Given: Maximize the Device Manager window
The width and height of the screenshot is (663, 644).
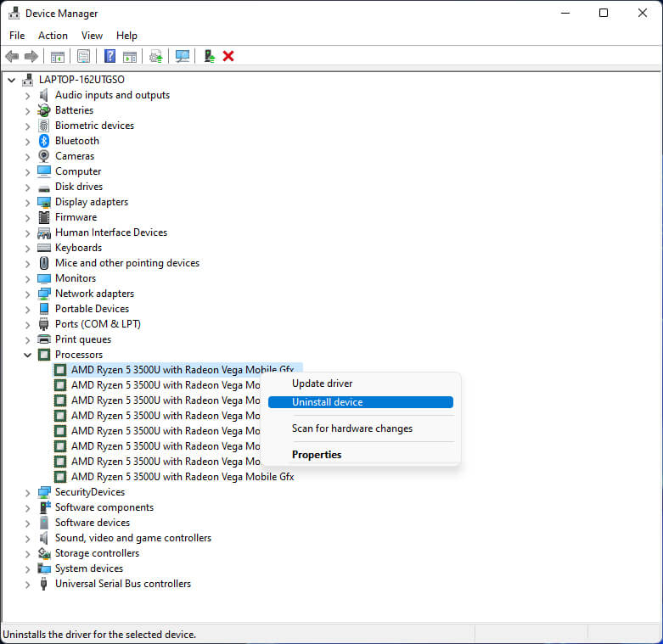Looking at the screenshot, I should [x=604, y=13].
